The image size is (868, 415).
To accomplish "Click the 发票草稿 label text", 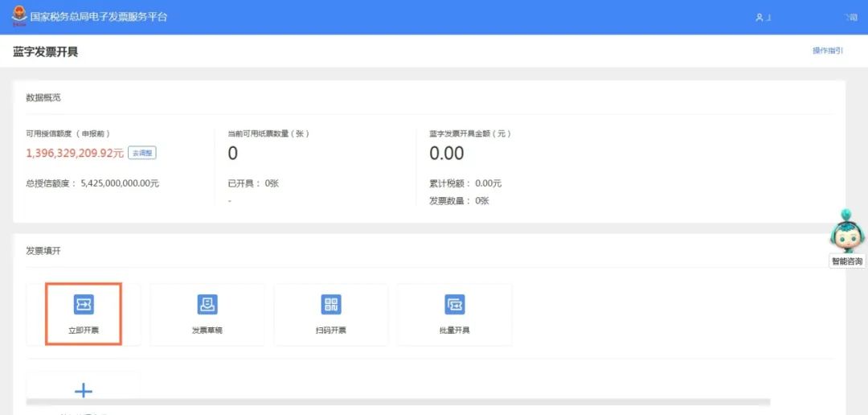I will pos(207,331).
